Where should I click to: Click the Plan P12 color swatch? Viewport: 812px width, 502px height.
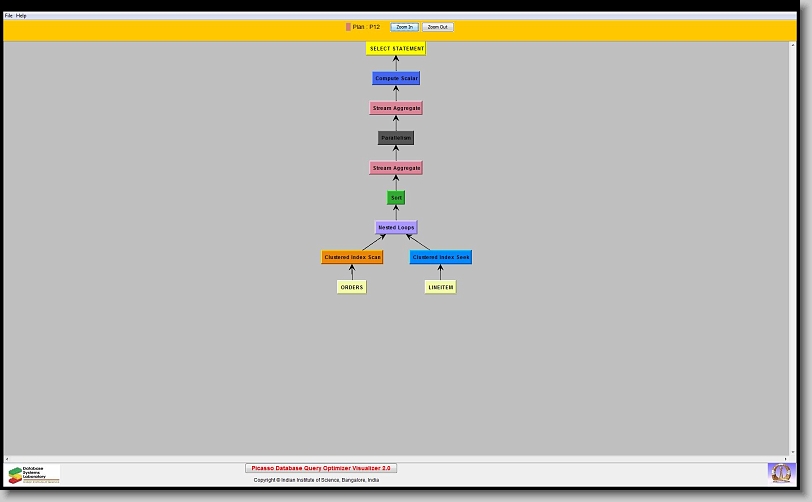point(348,27)
